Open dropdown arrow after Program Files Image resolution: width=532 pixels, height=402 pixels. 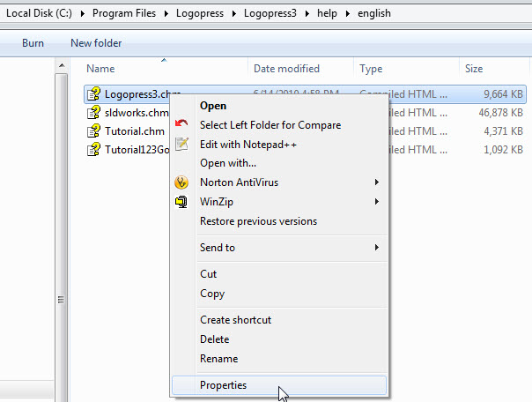point(166,13)
